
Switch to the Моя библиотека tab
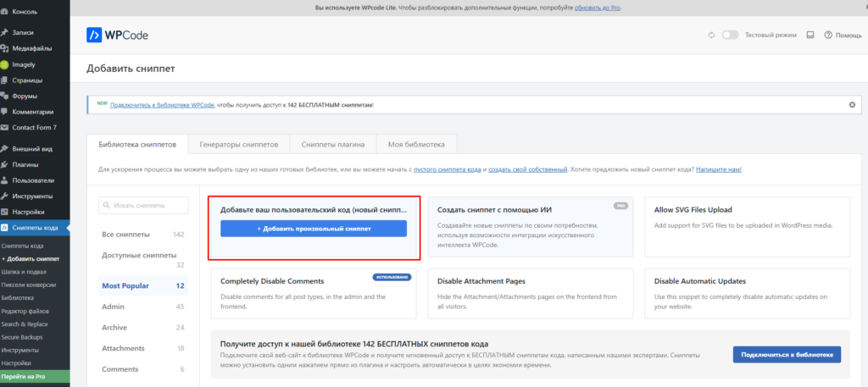click(x=416, y=145)
